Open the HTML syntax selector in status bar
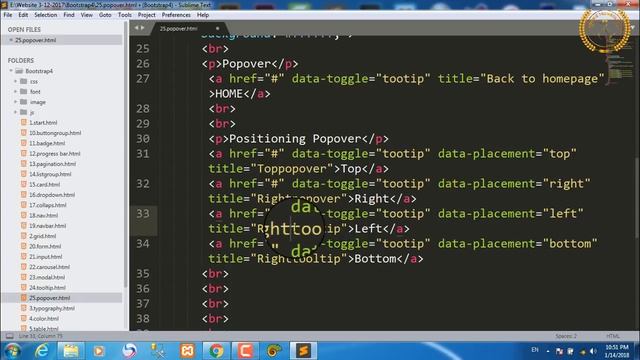This screenshot has width=640, height=360. click(x=613, y=336)
